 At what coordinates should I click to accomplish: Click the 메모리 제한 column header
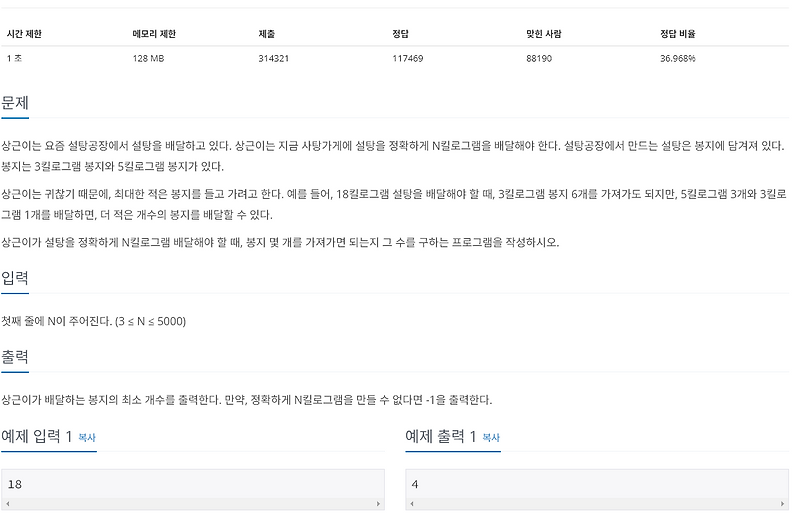[x=154, y=34]
